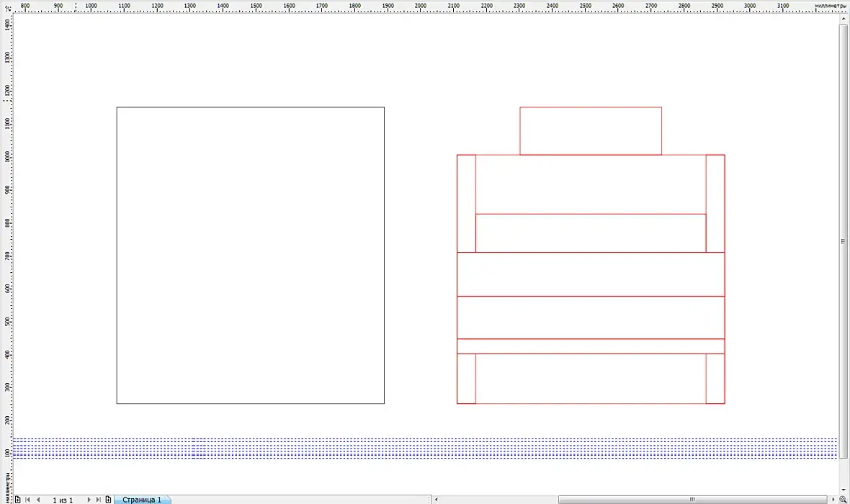Click the horizontal scrollbar thumb
This screenshot has width=850, height=504.
click(x=692, y=500)
